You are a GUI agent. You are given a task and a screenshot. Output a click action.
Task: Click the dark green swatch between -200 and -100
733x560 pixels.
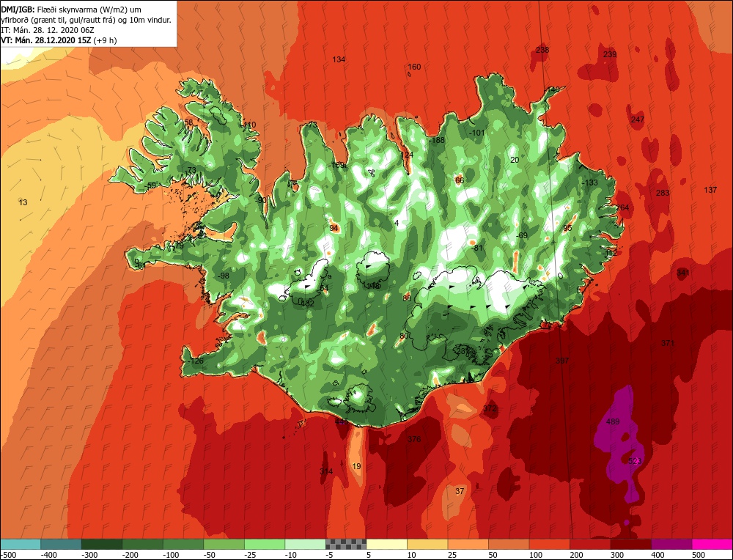tap(143, 544)
